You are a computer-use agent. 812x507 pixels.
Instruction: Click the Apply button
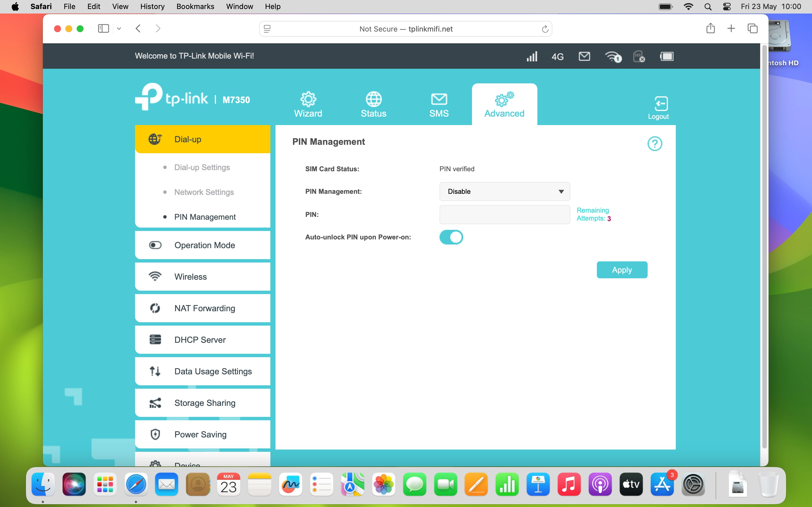point(621,270)
